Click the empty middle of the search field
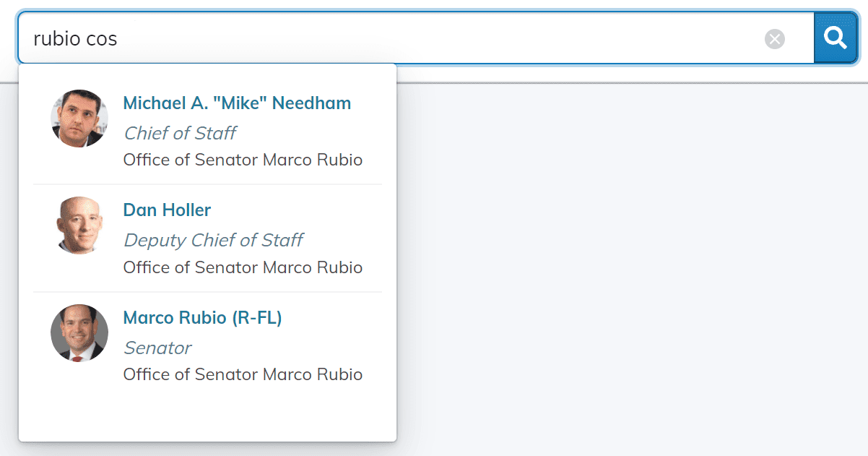This screenshot has width=868, height=456. pos(433,38)
